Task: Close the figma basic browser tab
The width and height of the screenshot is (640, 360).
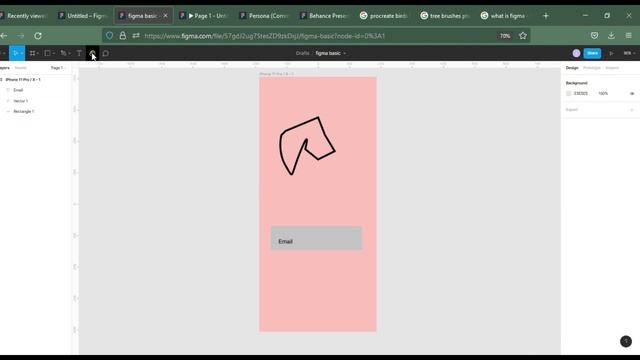Action: coord(165,16)
